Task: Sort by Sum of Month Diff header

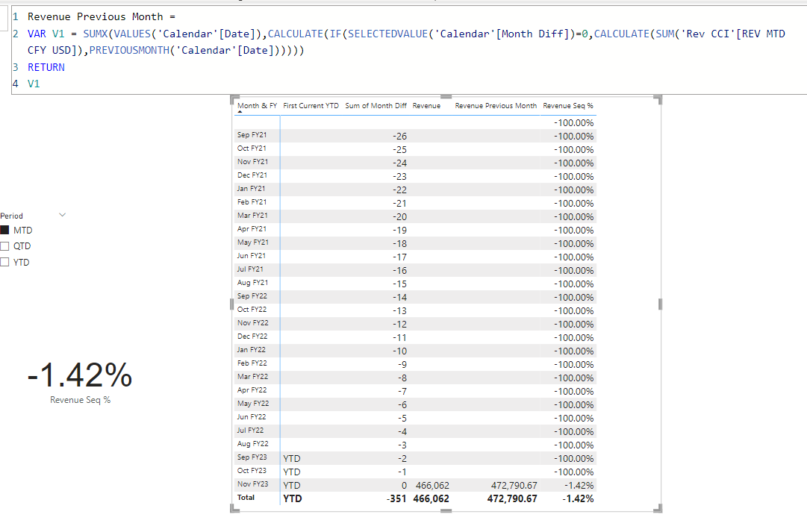Action: click(376, 105)
